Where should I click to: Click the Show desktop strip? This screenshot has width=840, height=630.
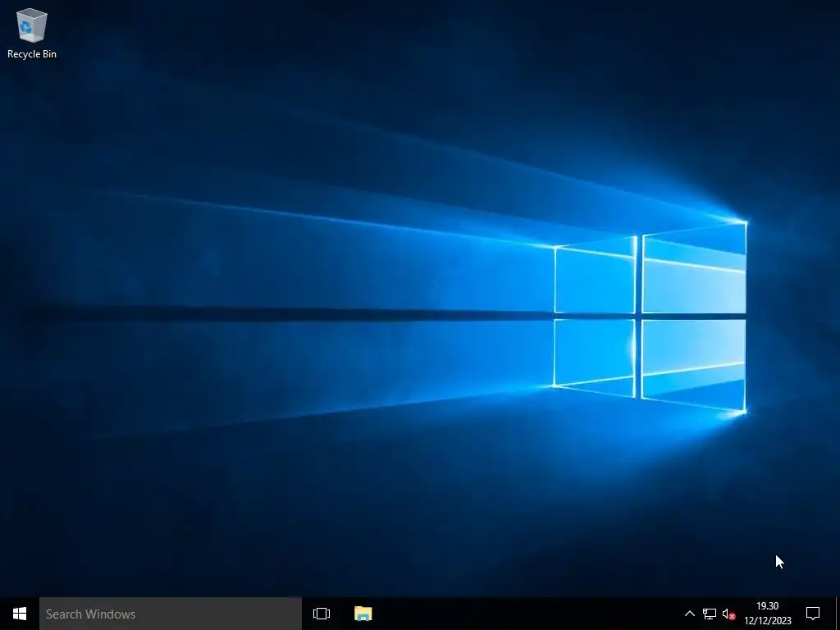click(838, 614)
